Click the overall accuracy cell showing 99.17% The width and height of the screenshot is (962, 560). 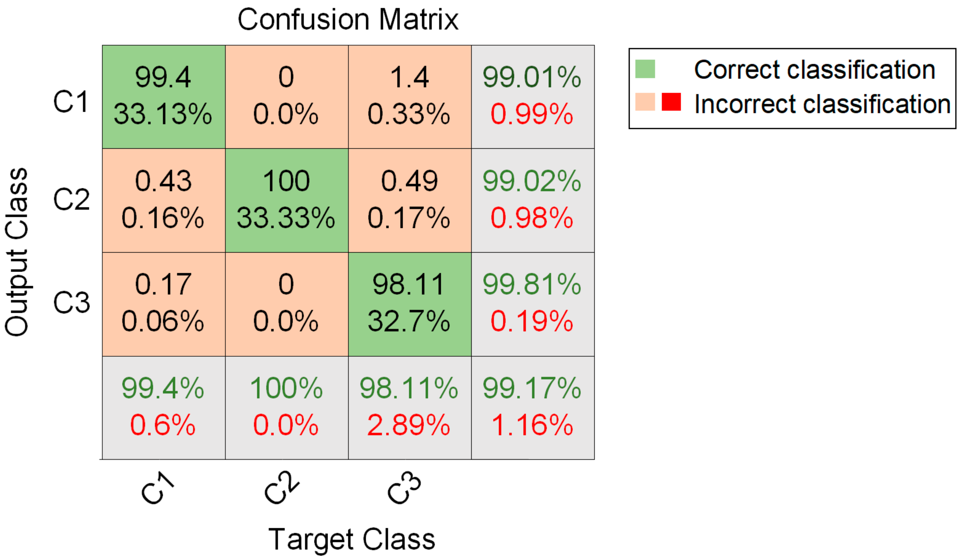[533, 407]
